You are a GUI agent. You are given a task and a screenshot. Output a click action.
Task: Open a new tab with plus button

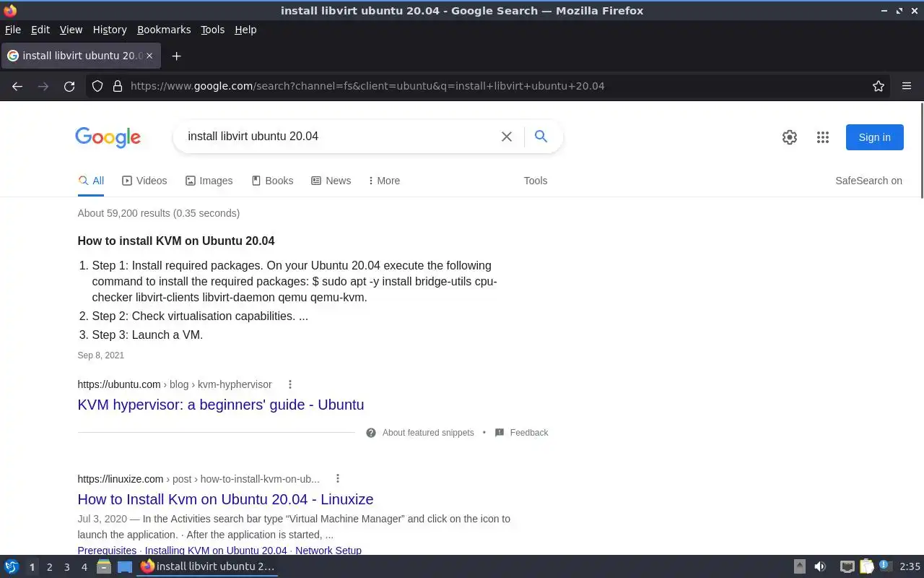click(x=176, y=56)
